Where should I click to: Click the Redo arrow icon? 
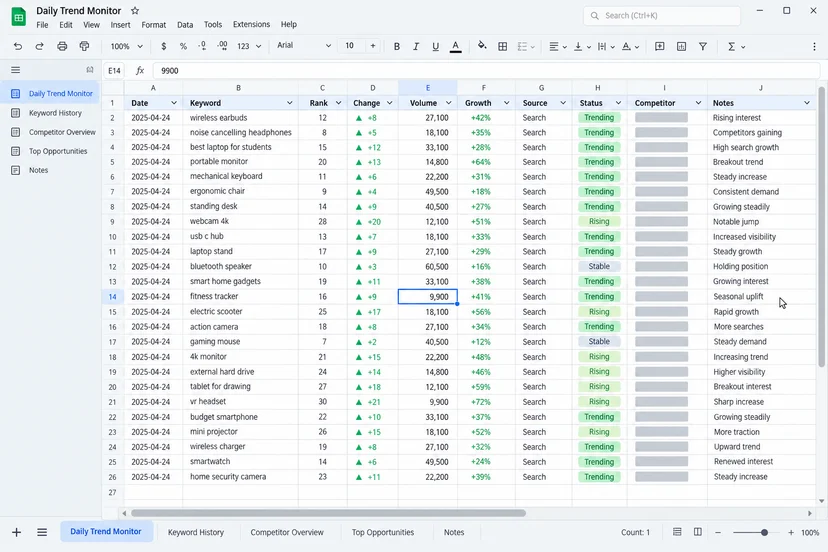click(x=40, y=46)
